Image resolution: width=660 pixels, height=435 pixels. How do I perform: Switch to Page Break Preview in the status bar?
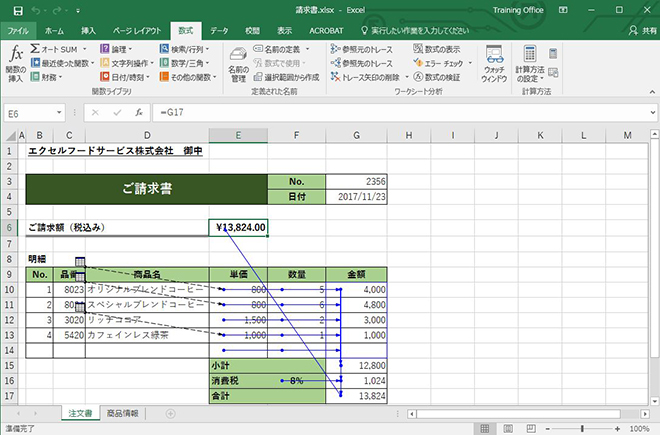point(530,428)
